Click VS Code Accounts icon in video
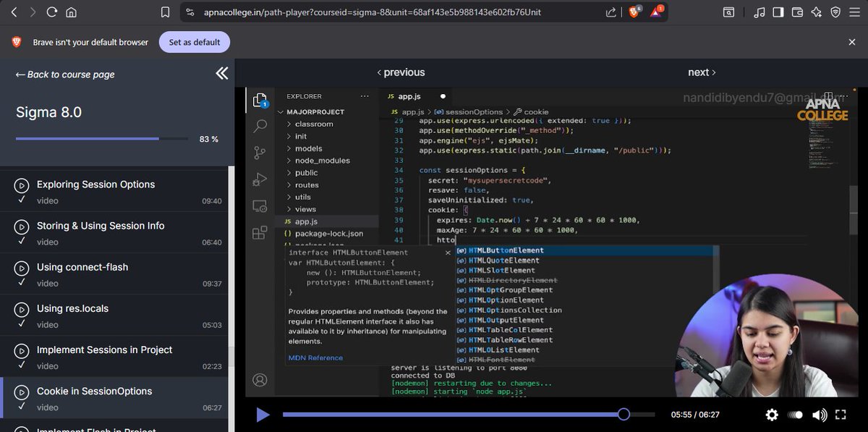 [260, 379]
